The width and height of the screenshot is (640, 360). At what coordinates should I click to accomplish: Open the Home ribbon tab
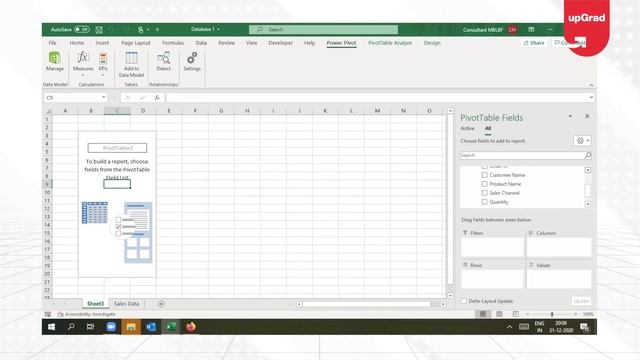click(76, 43)
